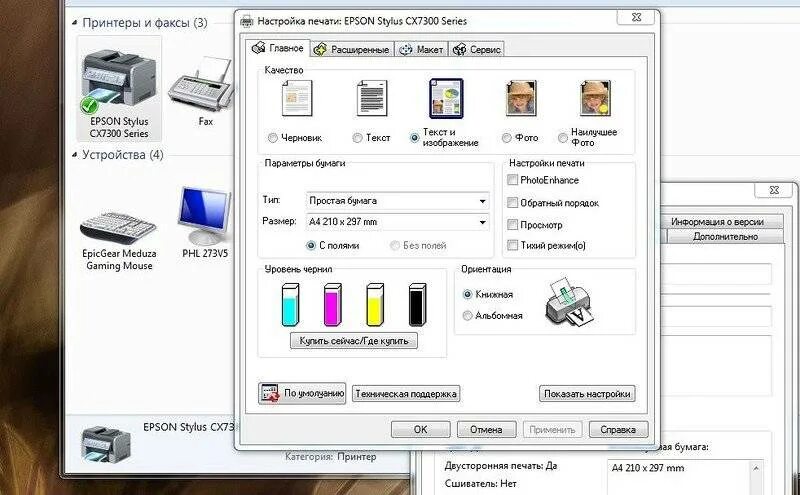Click the Text quality page icon
Image resolution: width=800 pixels, height=495 pixels.
371,98
